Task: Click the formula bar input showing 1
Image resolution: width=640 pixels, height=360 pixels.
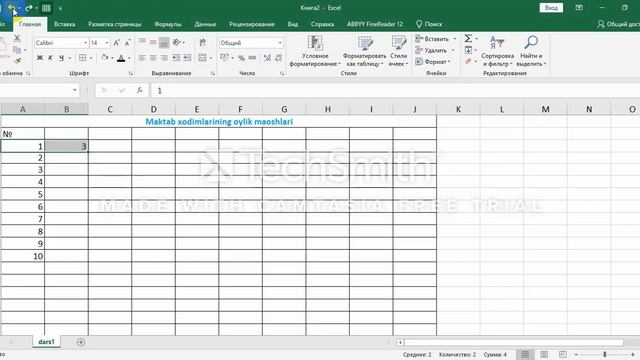Action: [x=395, y=91]
